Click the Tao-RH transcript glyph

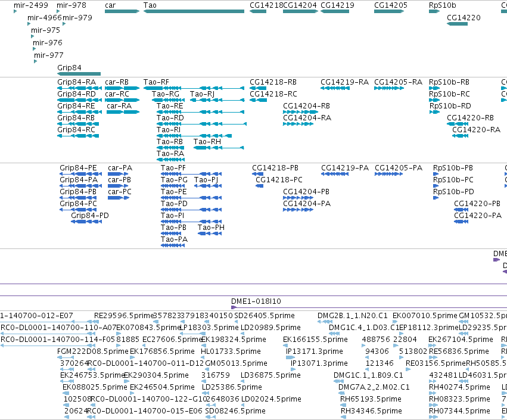click(x=219, y=148)
